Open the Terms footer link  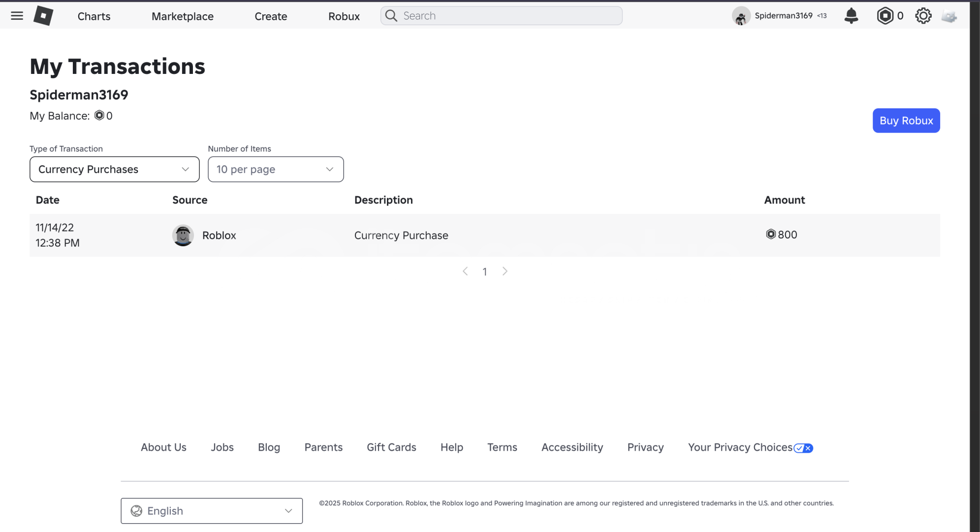click(502, 447)
